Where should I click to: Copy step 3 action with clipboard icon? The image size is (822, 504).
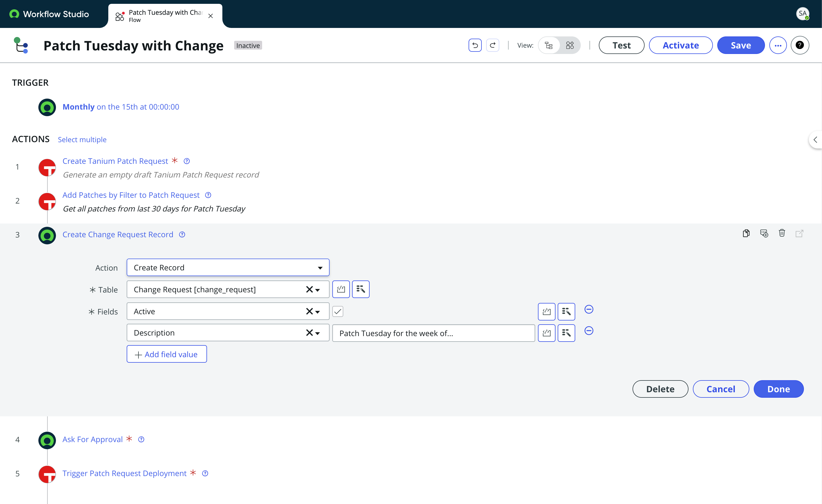[746, 233]
